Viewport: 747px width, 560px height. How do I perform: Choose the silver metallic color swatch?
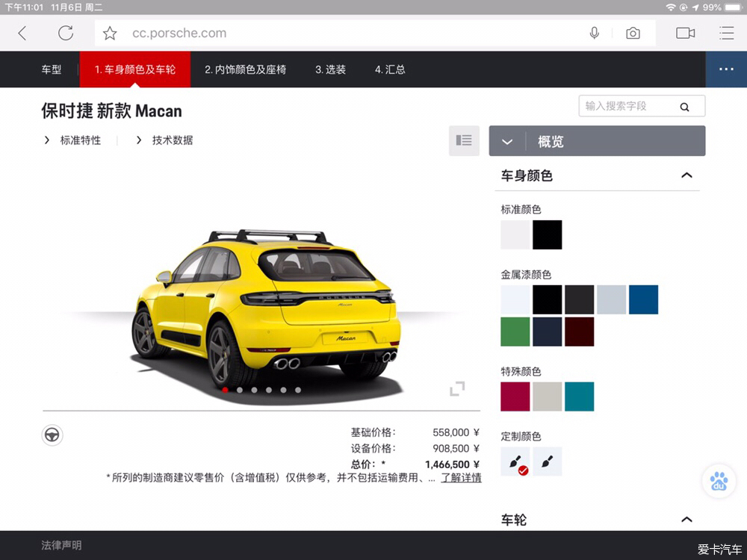point(611,299)
